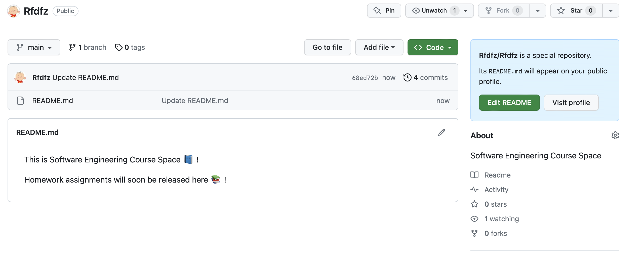
Task: Click the Rfdfz avatar in repository header
Action: 14,11
